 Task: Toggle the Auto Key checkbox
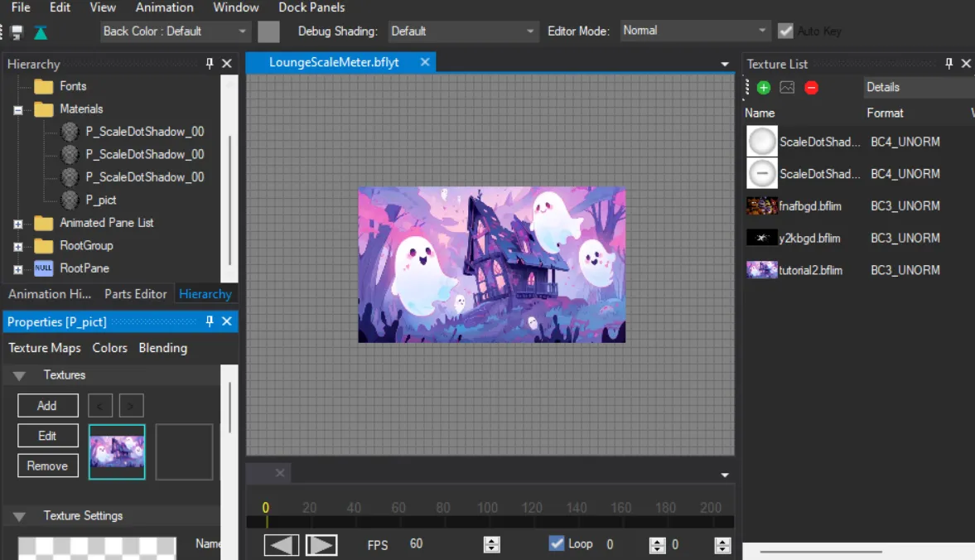[x=785, y=31]
